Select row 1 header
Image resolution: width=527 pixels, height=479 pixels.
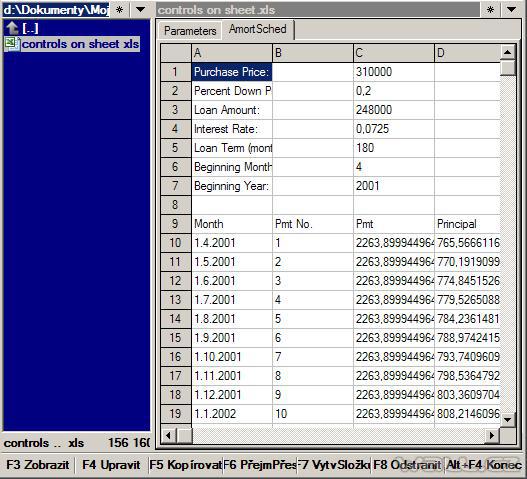click(176, 72)
